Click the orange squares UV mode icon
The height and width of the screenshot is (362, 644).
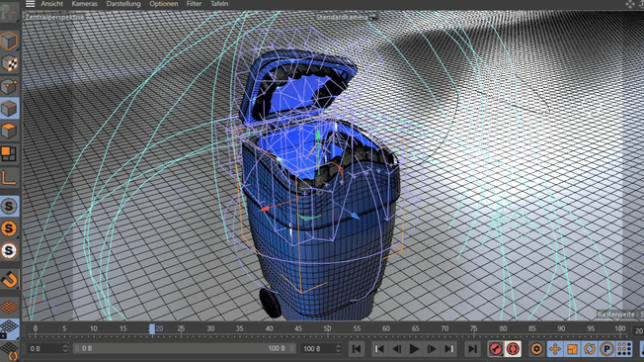click(9, 153)
